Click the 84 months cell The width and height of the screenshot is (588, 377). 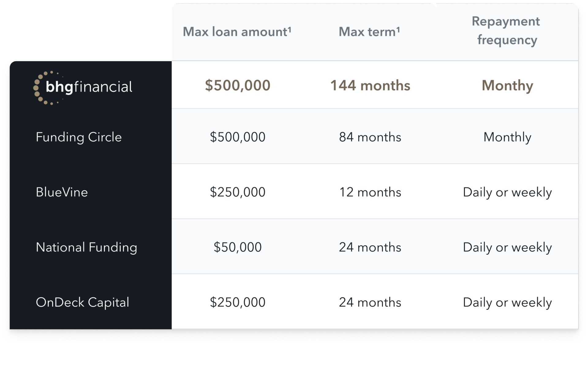tap(370, 137)
